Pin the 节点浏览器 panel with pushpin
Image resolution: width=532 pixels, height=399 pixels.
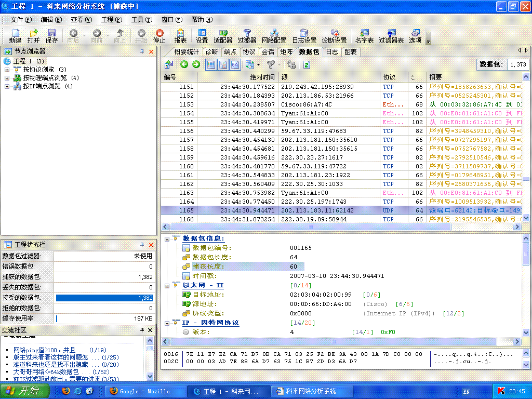pos(142,51)
